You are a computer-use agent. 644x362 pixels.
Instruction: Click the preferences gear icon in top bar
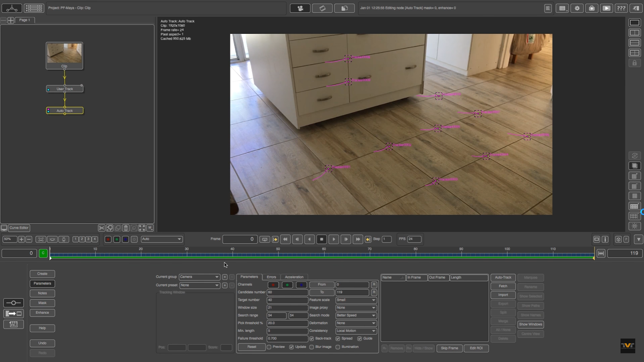coord(577,8)
